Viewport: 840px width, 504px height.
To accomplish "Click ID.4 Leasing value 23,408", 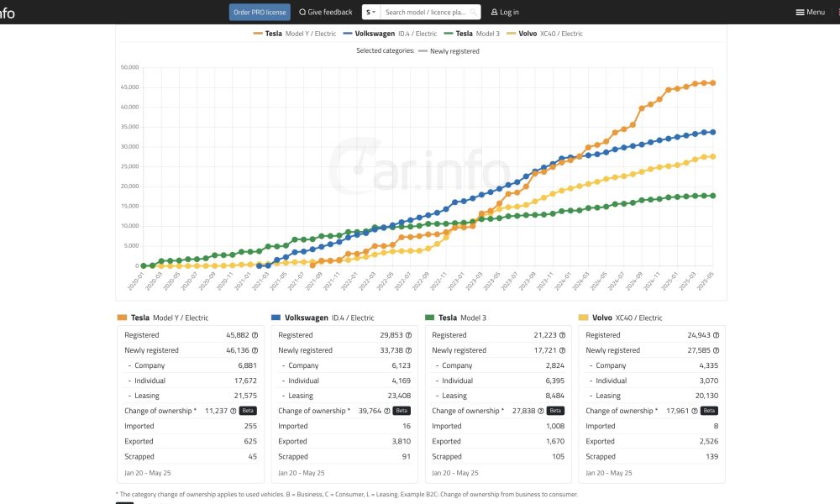I will (x=399, y=396).
